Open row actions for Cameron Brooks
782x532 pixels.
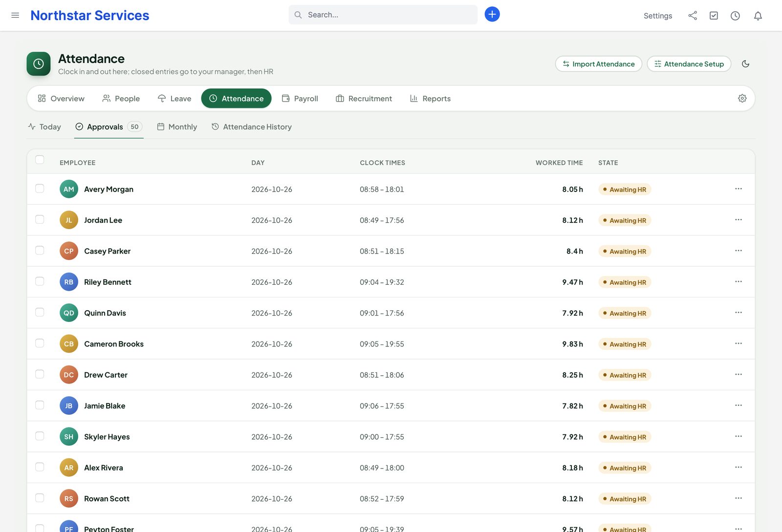click(x=739, y=344)
